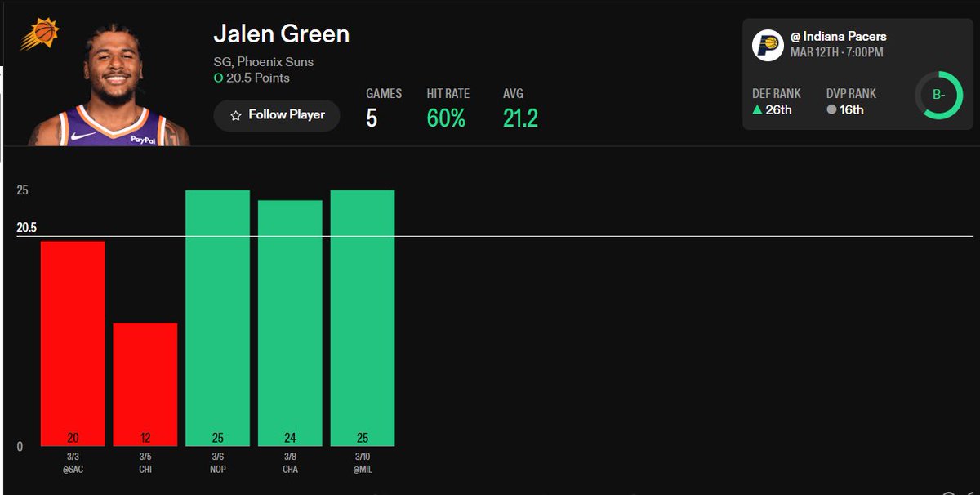
Task: Select the green 3/8 CHA bar
Action: [290, 323]
